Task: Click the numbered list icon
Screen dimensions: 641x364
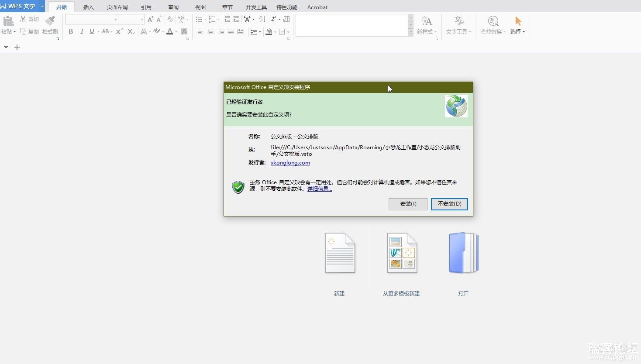Action: 212,19
